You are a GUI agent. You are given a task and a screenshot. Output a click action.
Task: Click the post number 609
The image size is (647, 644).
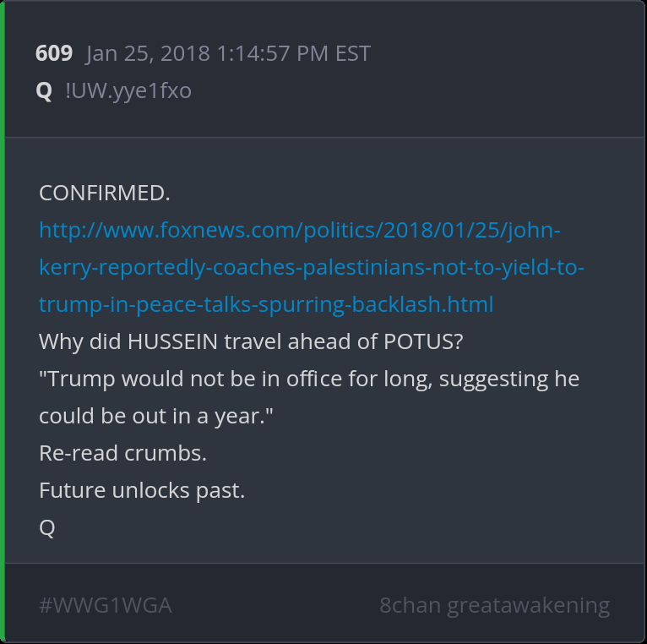click(54, 54)
